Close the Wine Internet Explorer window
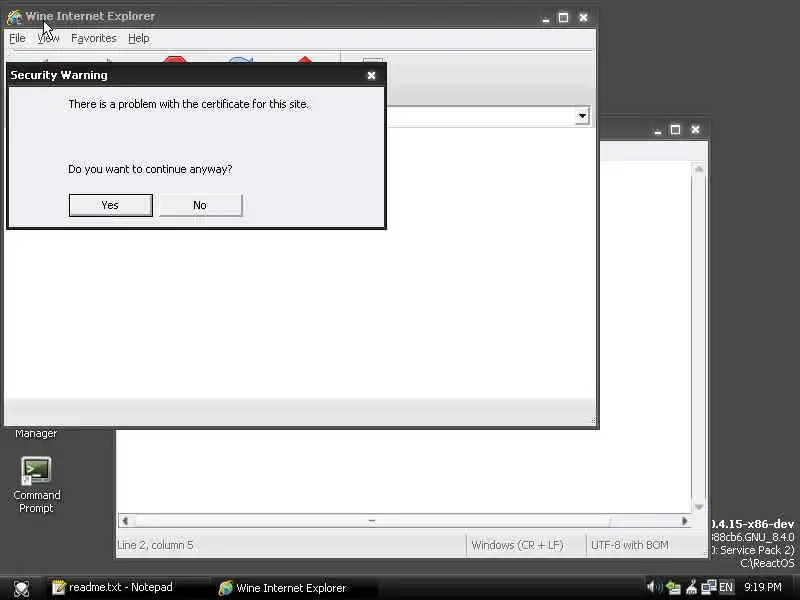Image resolution: width=800 pixels, height=600 pixels. click(x=584, y=18)
